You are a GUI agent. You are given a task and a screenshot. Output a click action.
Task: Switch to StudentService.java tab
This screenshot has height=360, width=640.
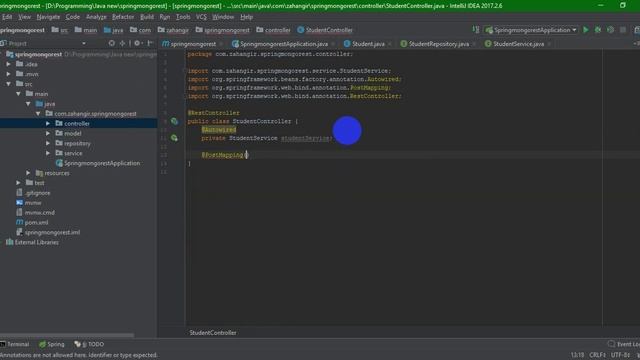518,44
